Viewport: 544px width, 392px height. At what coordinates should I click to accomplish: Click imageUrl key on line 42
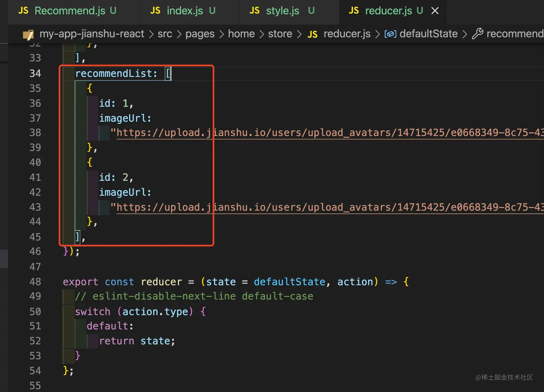click(x=122, y=193)
